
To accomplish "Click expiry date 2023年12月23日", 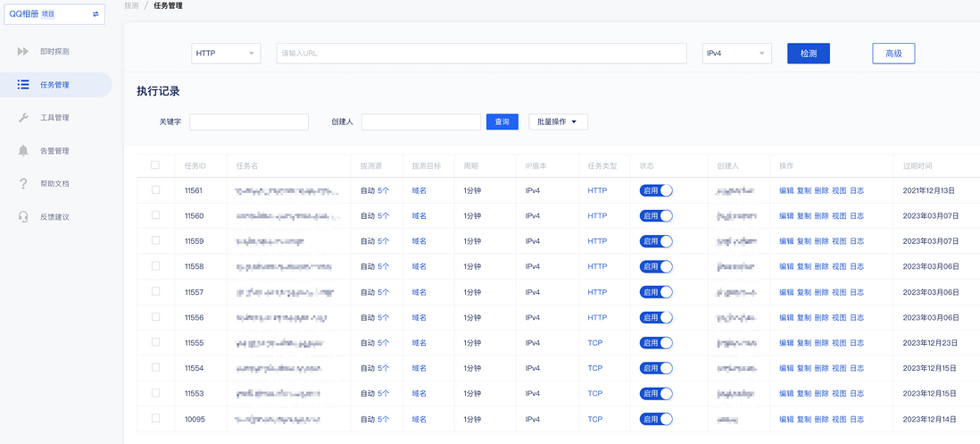I will (x=931, y=343).
